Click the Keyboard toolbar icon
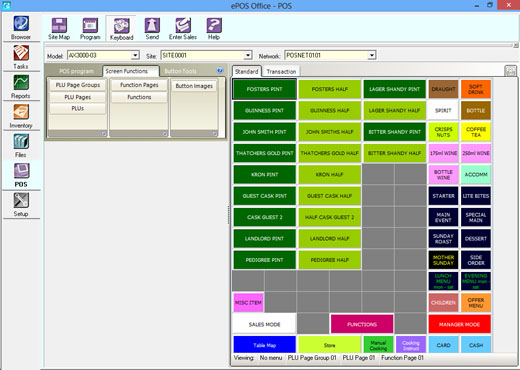 [x=121, y=29]
